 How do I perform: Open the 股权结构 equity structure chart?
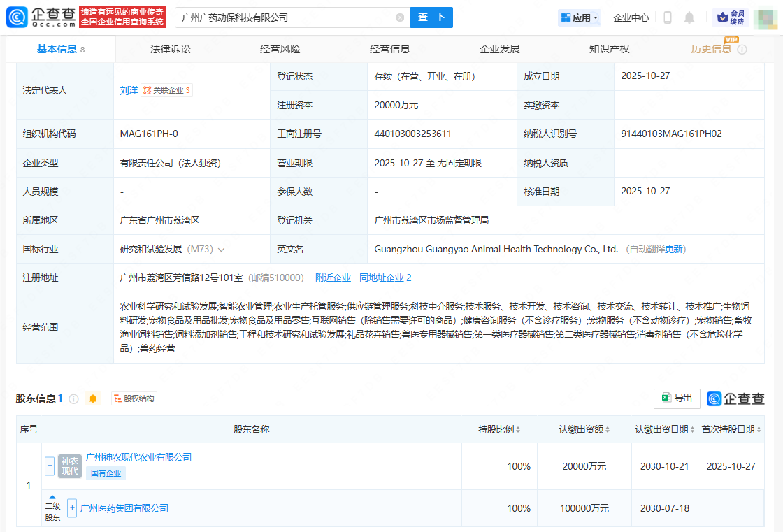click(133, 398)
